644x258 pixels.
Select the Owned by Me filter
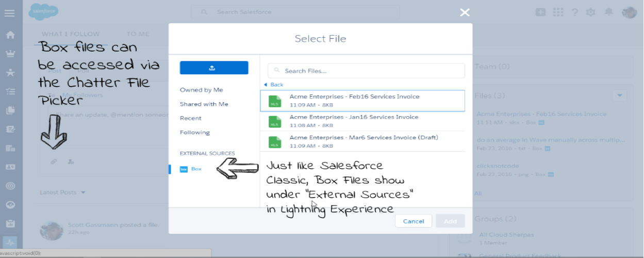[x=202, y=90]
